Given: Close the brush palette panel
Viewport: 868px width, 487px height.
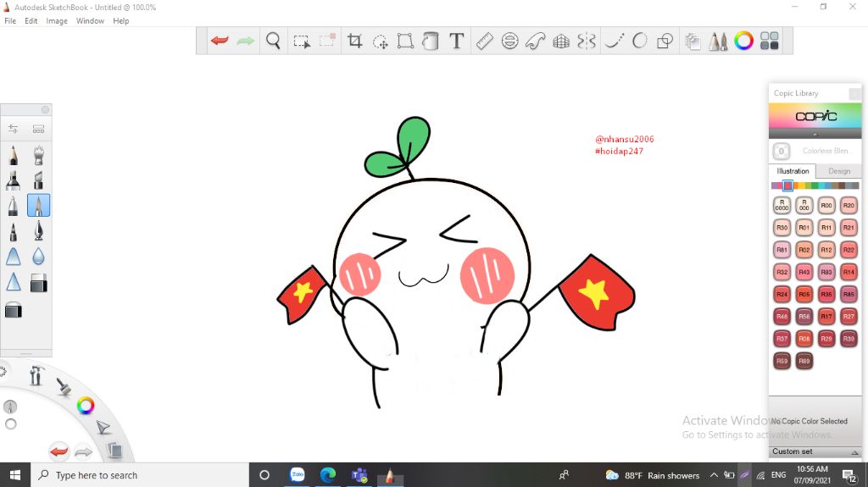Looking at the screenshot, I should point(46,109).
